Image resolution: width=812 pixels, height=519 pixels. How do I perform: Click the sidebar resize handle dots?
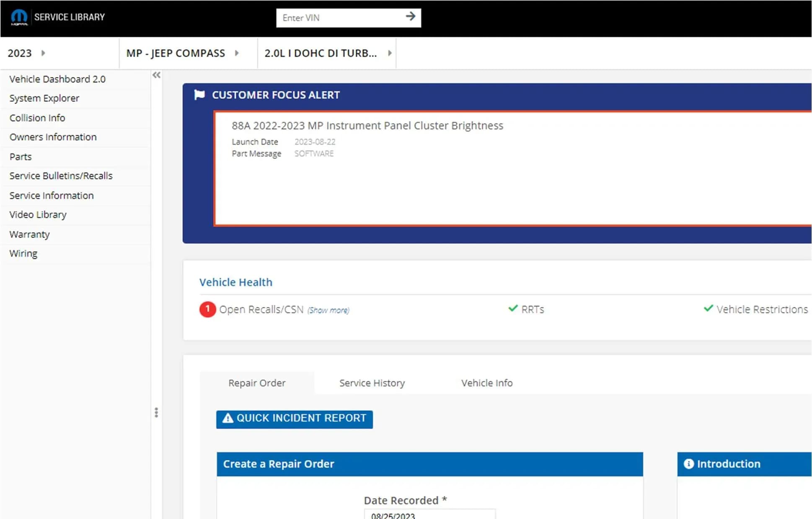(x=156, y=413)
